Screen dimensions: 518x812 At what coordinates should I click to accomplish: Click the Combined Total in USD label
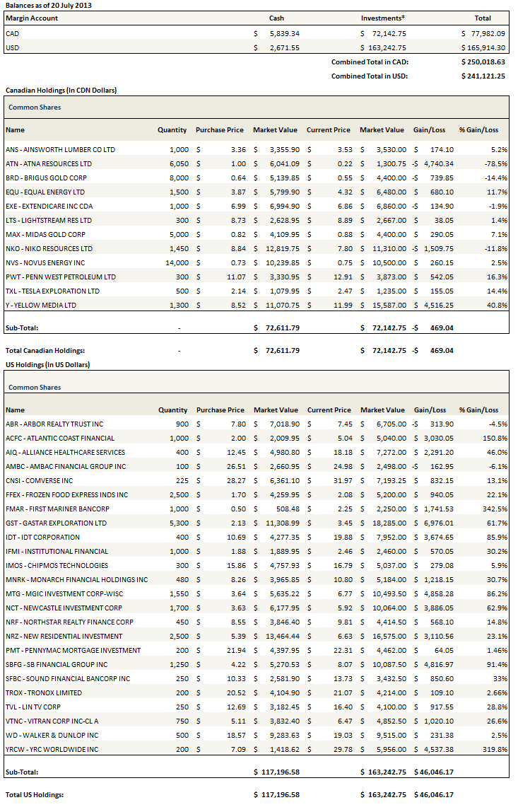[x=370, y=76]
